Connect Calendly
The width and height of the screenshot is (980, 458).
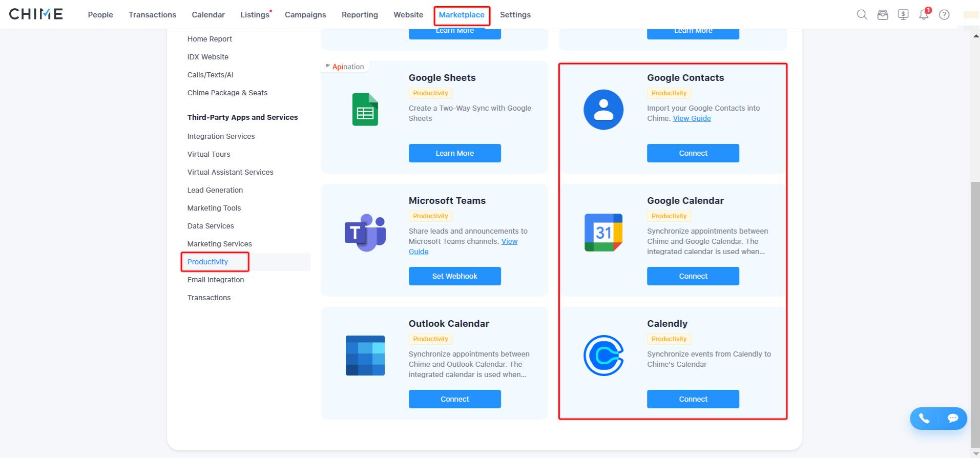[693, 399]
